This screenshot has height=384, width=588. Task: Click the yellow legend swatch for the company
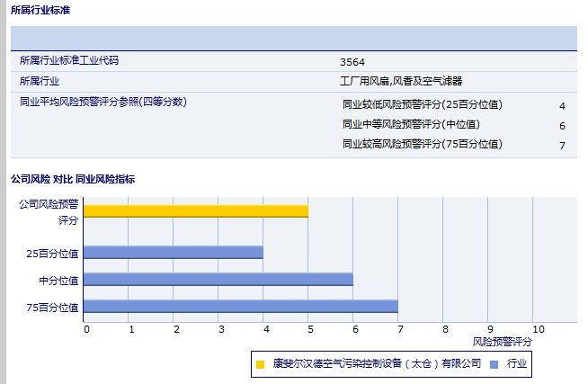point(261,364)
